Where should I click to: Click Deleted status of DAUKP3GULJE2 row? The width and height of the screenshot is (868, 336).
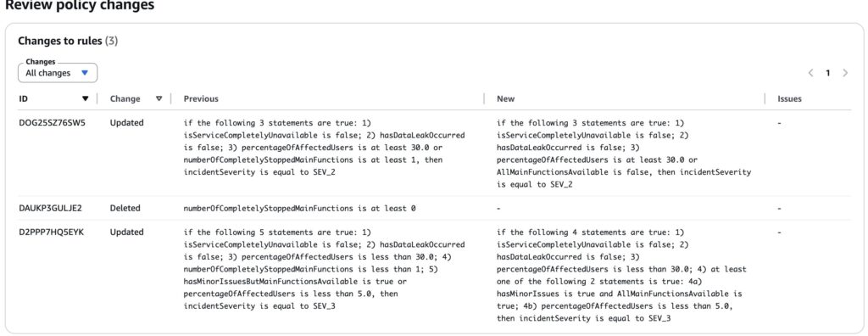pos(125,209)
